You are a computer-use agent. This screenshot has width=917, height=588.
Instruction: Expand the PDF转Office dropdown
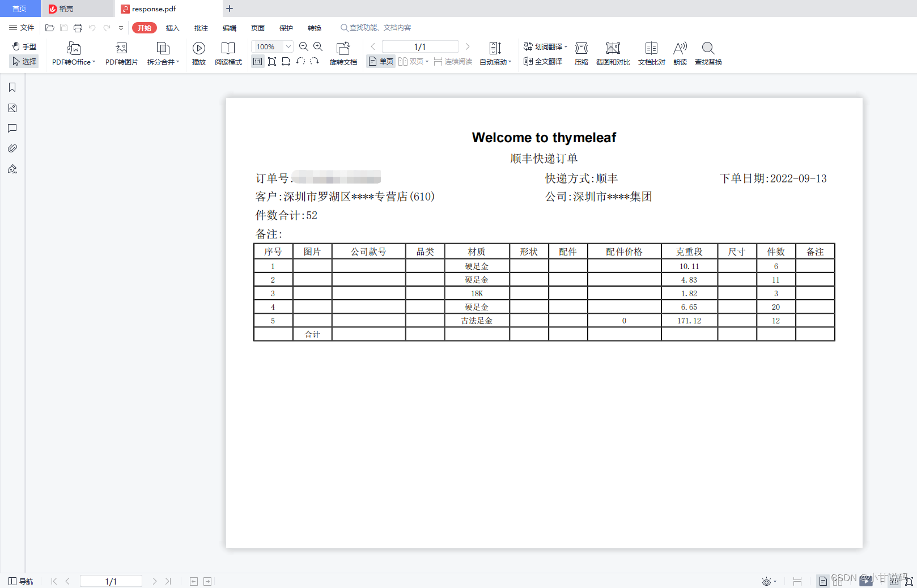click(94, 62)
